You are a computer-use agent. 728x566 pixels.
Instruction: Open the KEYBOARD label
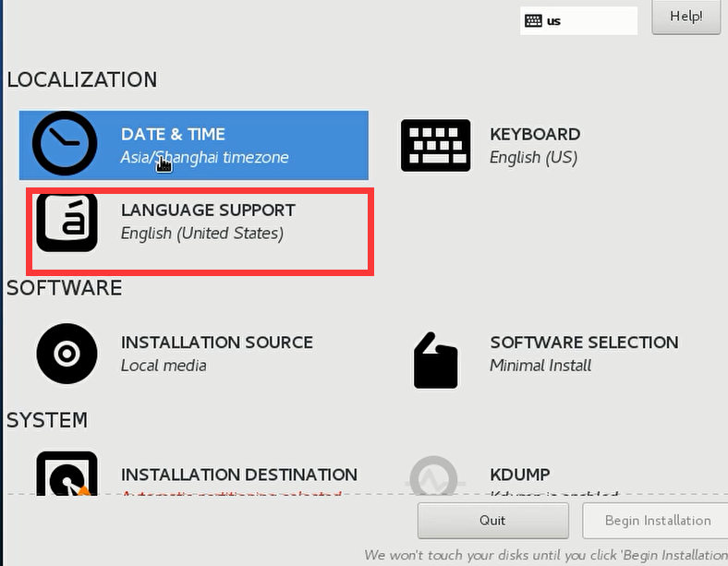tap(535, 134)
